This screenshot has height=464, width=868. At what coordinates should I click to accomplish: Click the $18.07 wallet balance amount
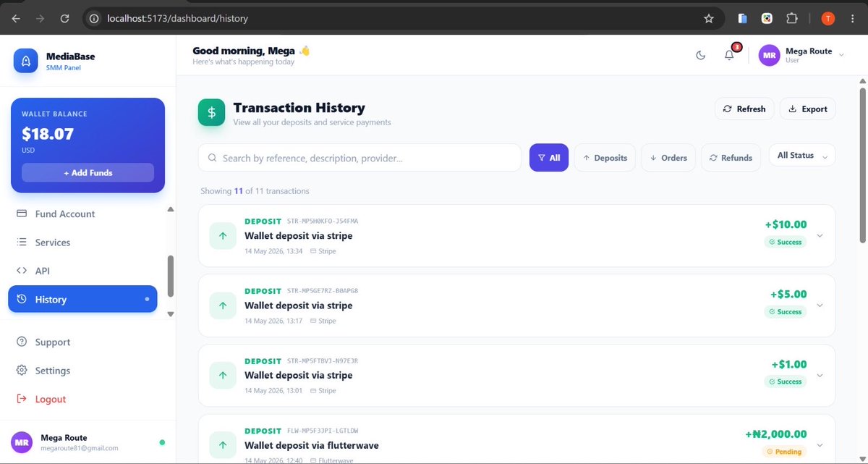point(48,134)
